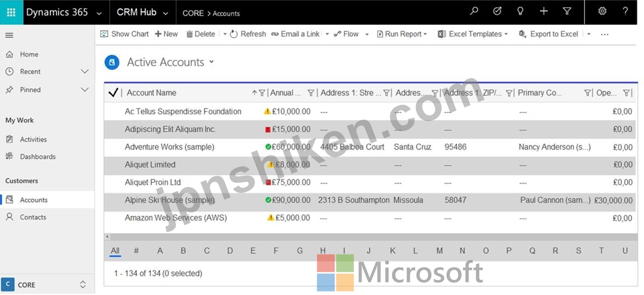Screen dimensions: 644x295
Task: Open the Adventure Works (sample) account
Action: coord(169,147)
